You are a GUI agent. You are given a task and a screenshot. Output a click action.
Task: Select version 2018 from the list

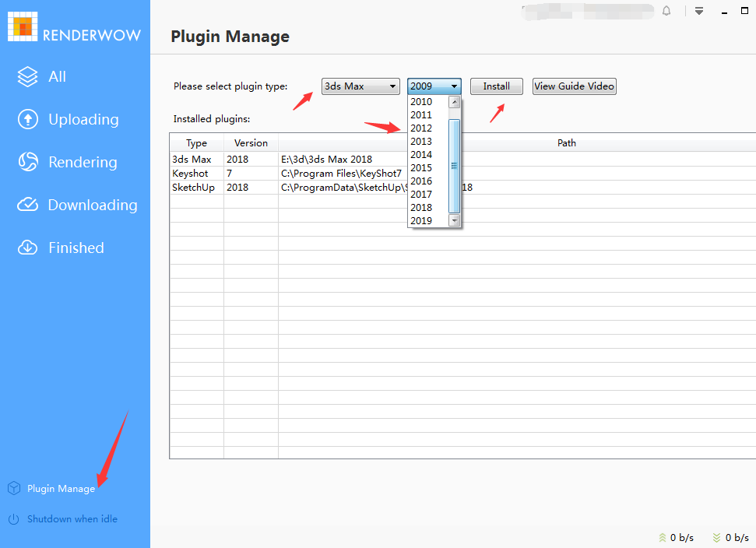click(x=428, y=208)
